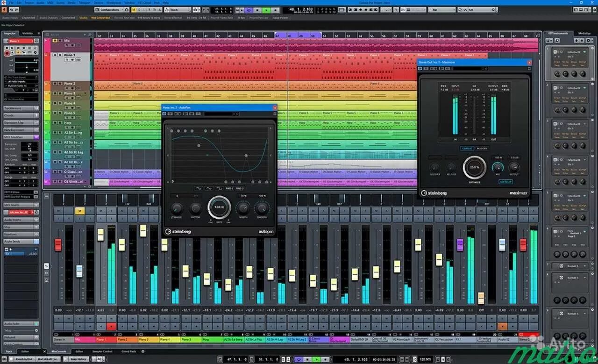
Task: Click the Start at Left Loc. button
Action: (48, 359)
